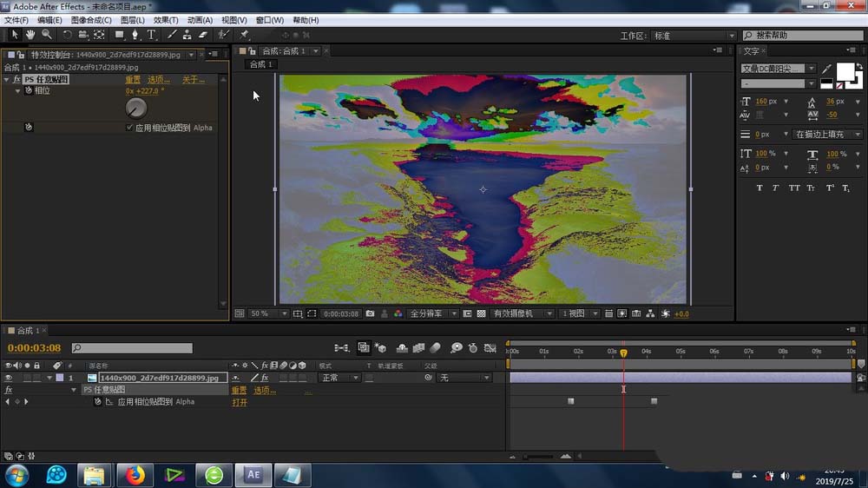Select the Eraser tool

click(x=203, y=35)
